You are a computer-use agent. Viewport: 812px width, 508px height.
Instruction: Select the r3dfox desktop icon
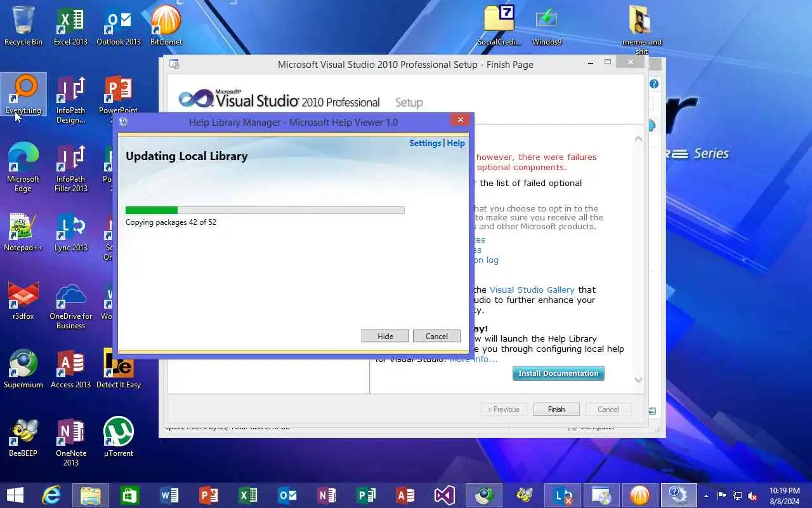(x=23, y=300)
